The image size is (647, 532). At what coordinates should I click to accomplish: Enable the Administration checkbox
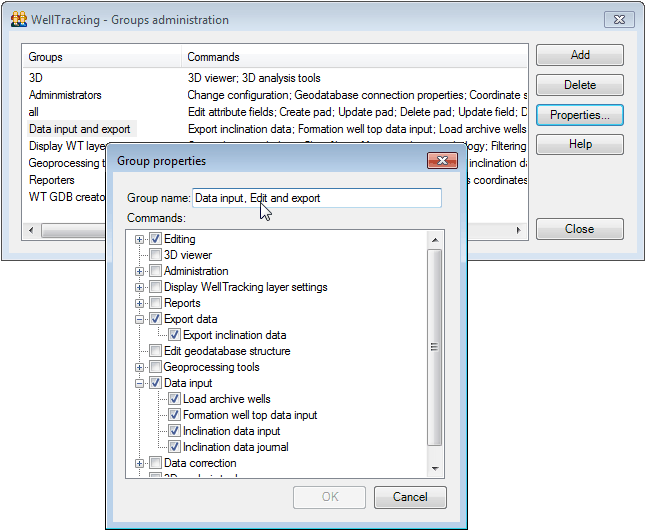156,271
